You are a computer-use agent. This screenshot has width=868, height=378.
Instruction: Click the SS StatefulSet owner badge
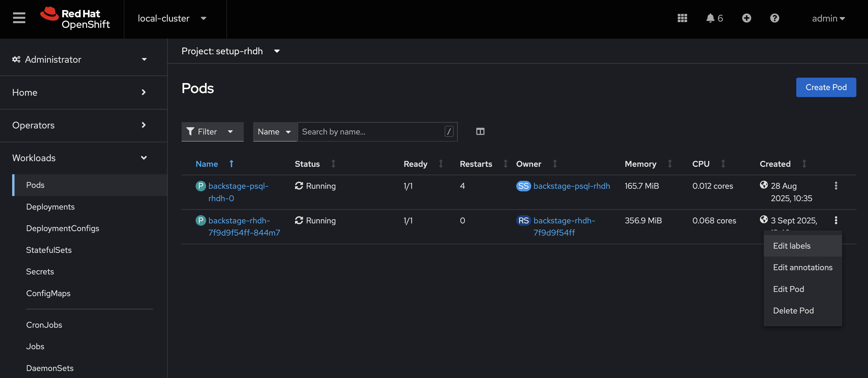click(523, 186)
